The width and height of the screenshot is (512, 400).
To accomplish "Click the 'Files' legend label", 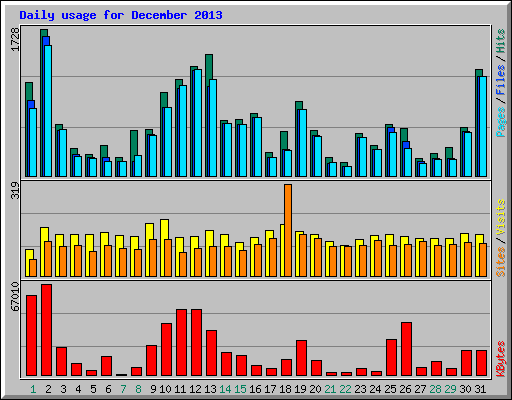I will [x=501, y=80].
